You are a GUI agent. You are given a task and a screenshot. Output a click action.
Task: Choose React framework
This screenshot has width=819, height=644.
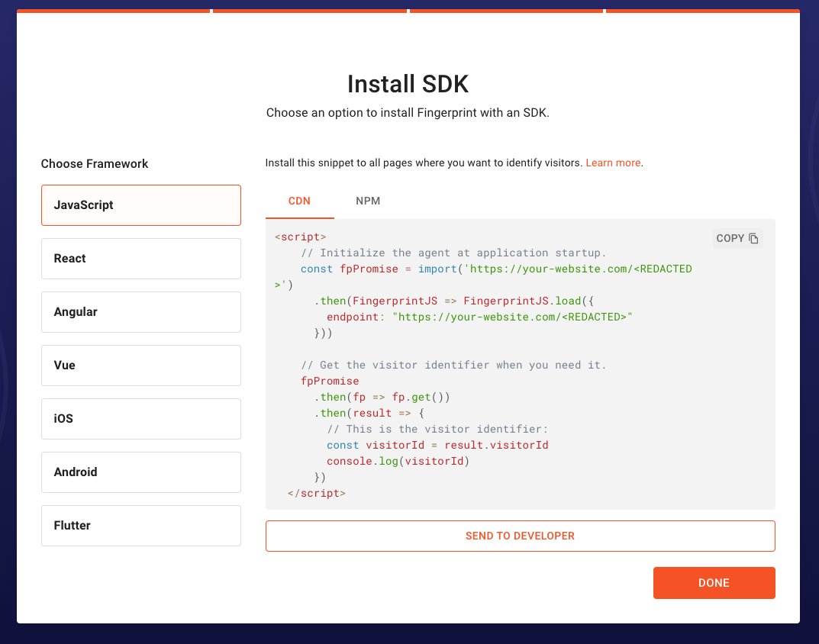click(141, 259)
